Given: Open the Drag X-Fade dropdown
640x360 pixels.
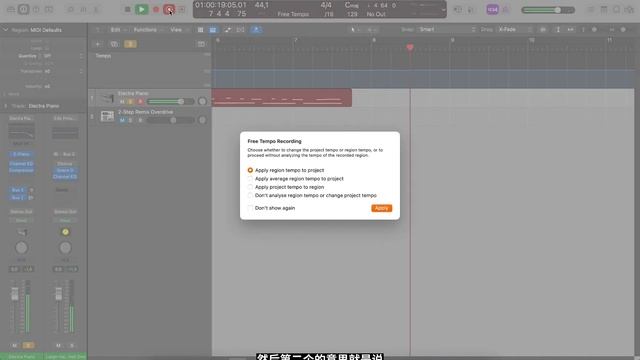Looking at the screenshot, I should pos(514,29).
